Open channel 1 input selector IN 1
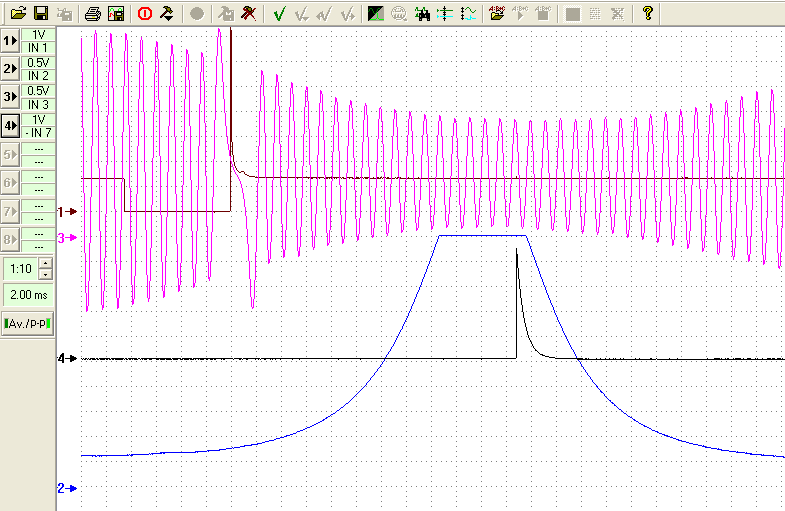785x511 pixels. pyautogui.click(x=38, y=48)
